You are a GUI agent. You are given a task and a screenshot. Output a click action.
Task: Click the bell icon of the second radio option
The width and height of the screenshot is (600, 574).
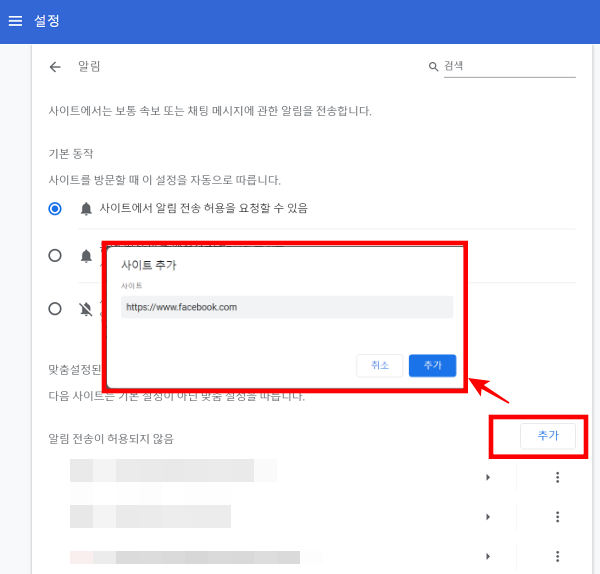coord(86,256)
